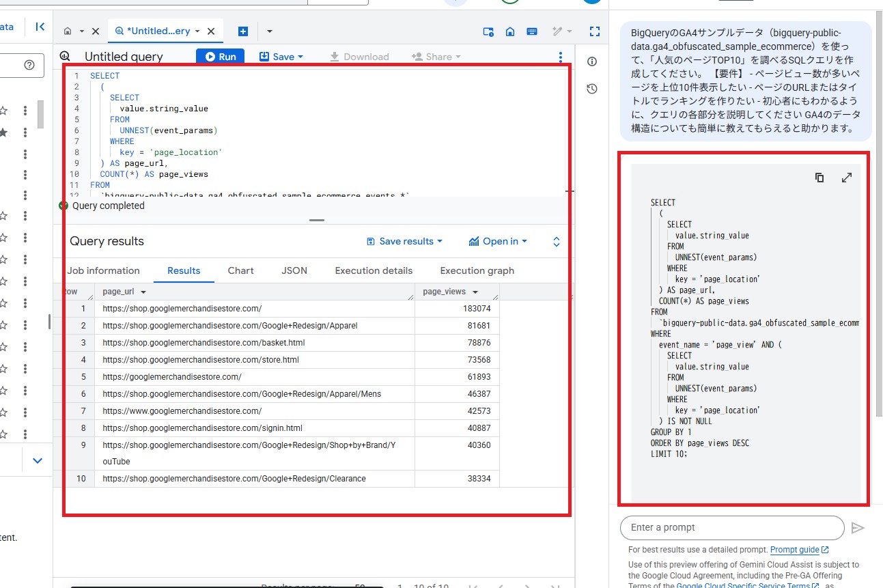Close the home tab
883x588 pixels.
(x=95, y=31)
